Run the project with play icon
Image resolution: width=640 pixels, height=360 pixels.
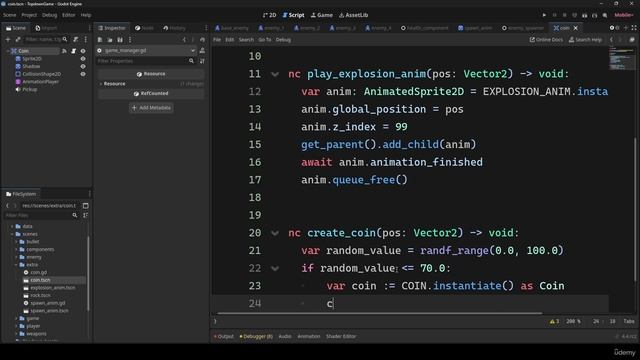(x=544, y=15)
